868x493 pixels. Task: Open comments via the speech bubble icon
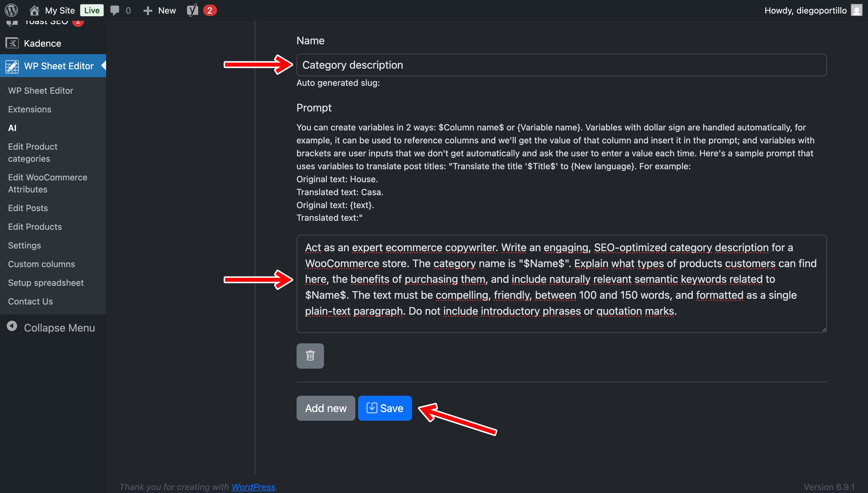(x=115, y=10)
